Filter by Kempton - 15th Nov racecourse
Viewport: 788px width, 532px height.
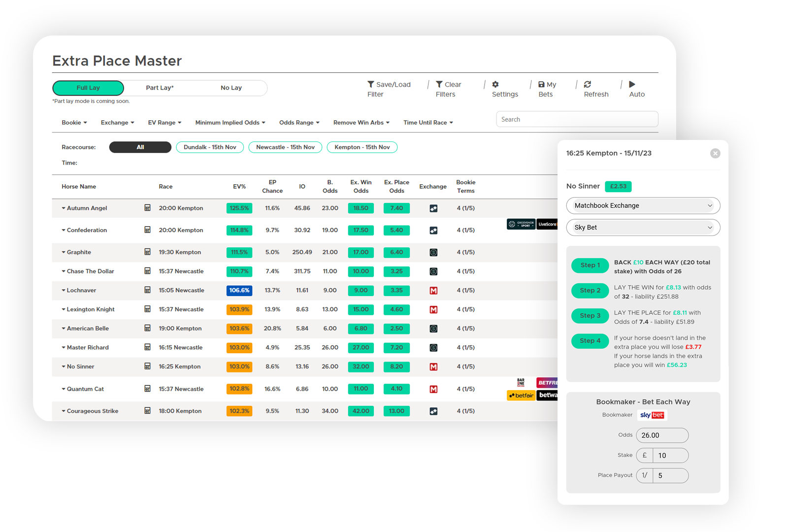[x=362, y=147]
